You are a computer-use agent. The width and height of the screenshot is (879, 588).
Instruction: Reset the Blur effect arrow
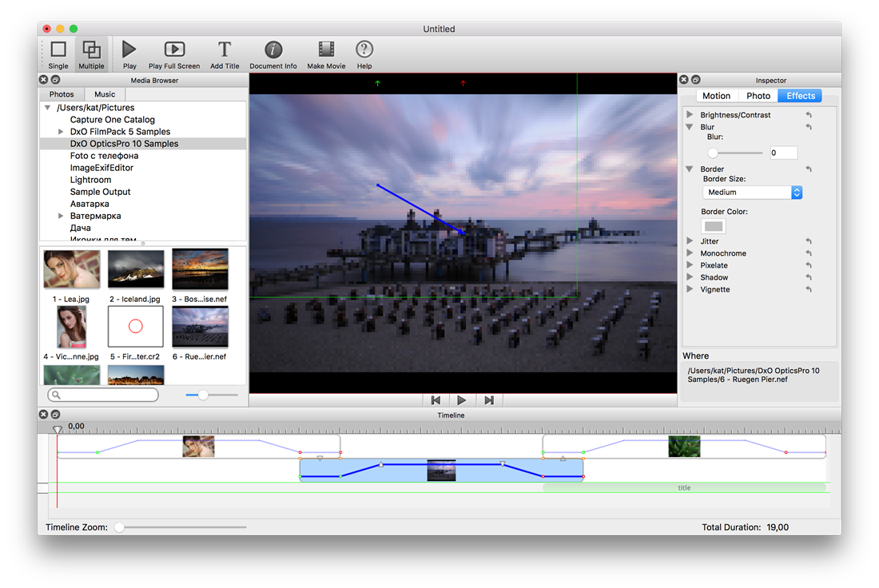point(809,127)
